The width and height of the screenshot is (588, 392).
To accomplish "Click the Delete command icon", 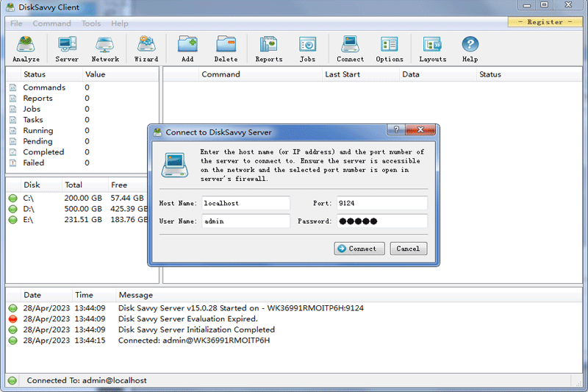I will (226, 49).
